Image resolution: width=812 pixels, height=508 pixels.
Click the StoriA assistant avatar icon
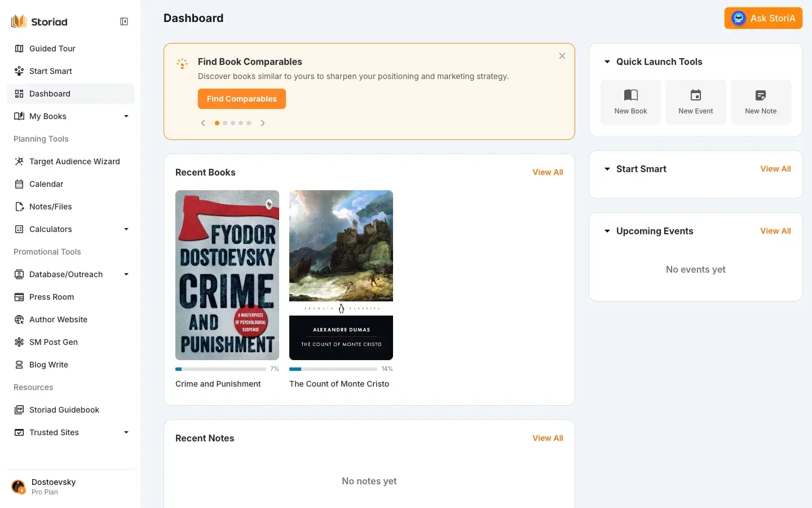739,18
